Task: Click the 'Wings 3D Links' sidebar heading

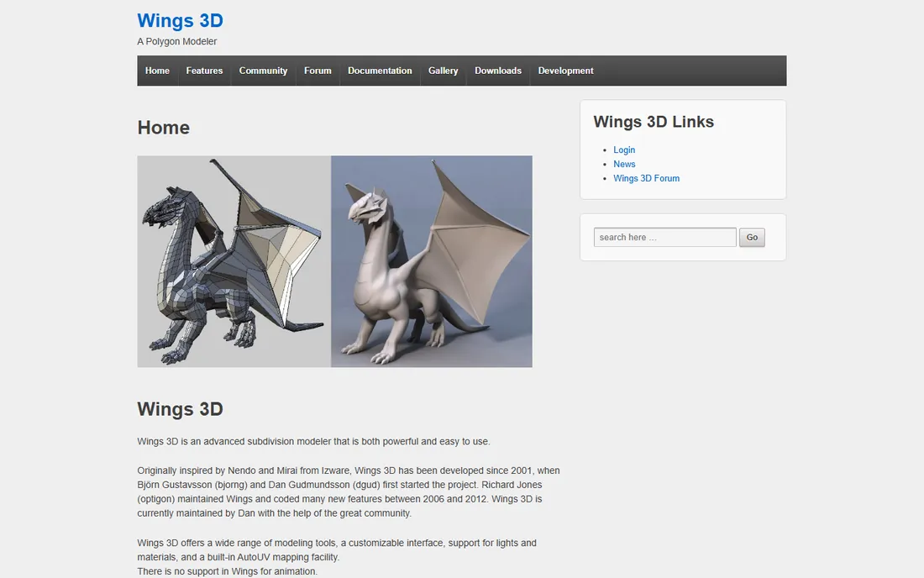Action: point(654,121)
